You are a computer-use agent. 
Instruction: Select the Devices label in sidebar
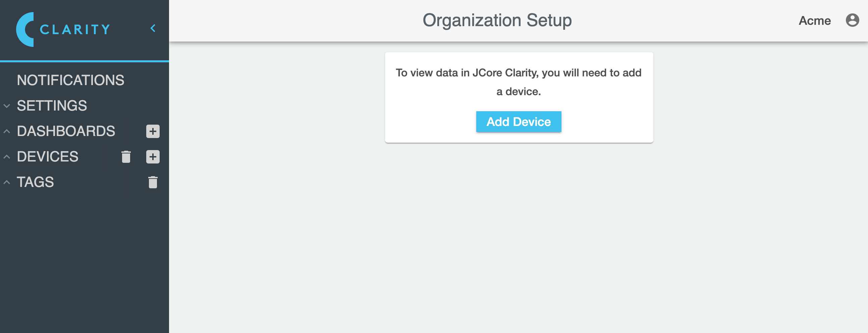48,157
